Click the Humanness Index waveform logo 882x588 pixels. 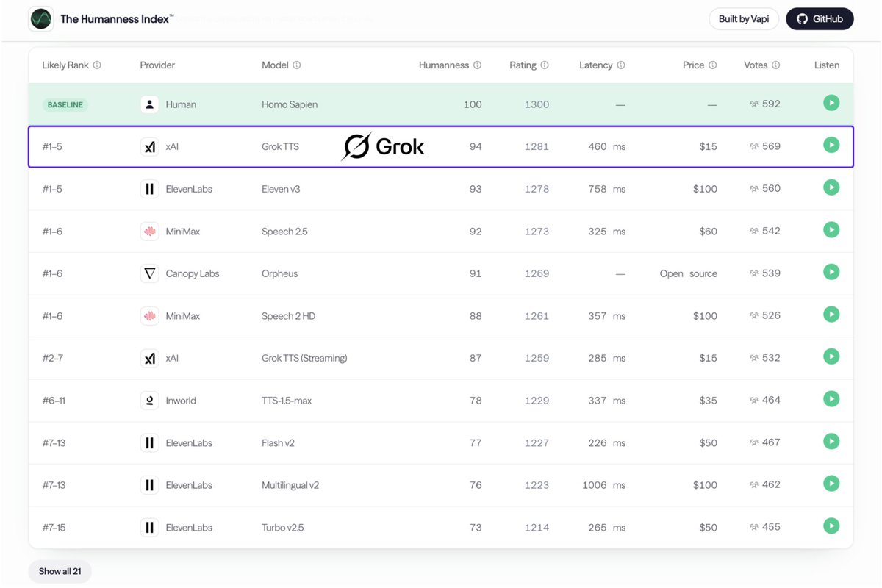tap(40, 18)
